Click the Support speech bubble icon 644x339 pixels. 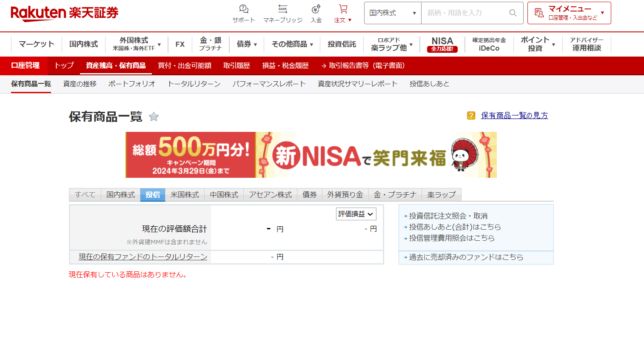pos(244,9)
